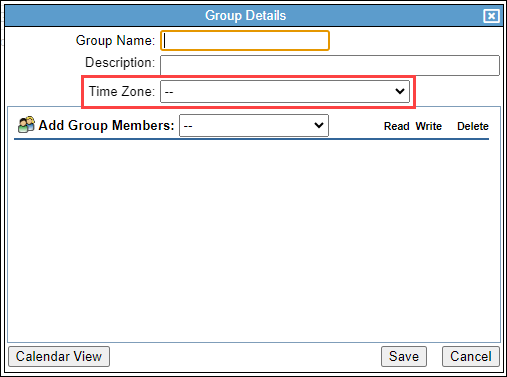507x377 pixels.
Task: Cancel the group dialog
Action: coord(471,356)
